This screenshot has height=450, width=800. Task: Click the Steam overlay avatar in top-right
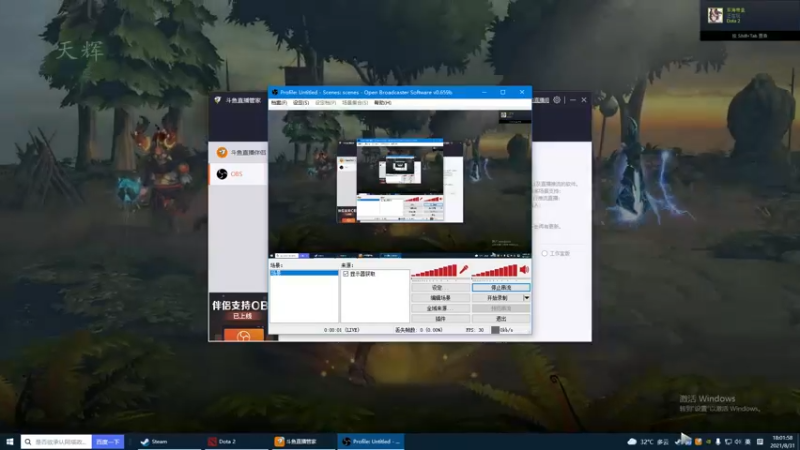click(x=715, y=15)
